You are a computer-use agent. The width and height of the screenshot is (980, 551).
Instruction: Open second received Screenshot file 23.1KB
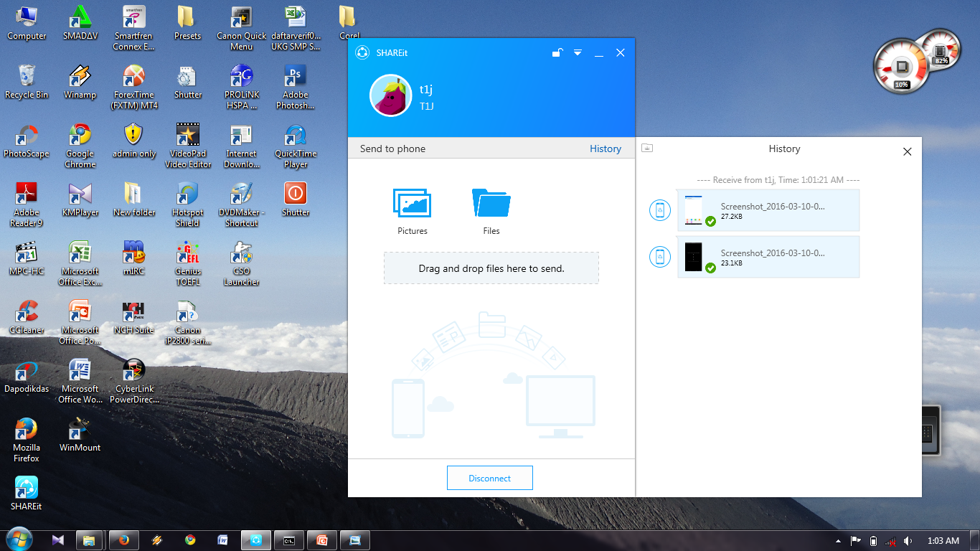click(x=768, y=257)
